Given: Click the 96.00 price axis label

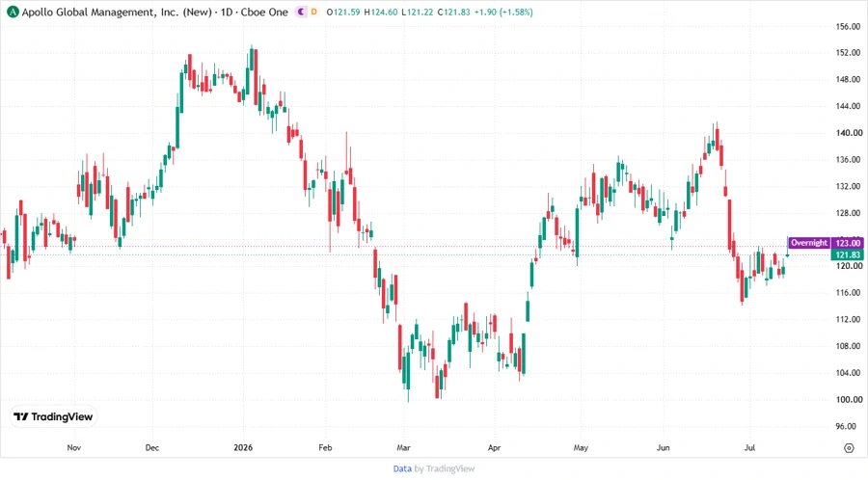Looking at the screenshot, I should coord(848,426).
